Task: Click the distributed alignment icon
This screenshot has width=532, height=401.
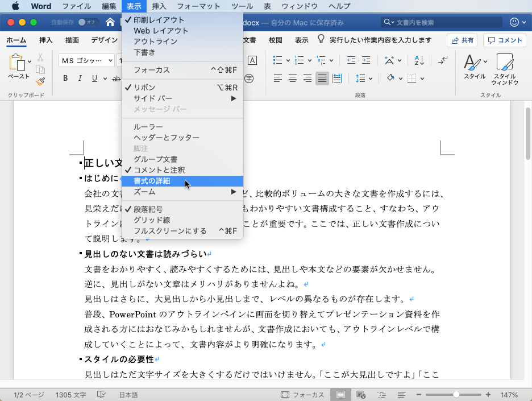Action: (x=337, y=78)
